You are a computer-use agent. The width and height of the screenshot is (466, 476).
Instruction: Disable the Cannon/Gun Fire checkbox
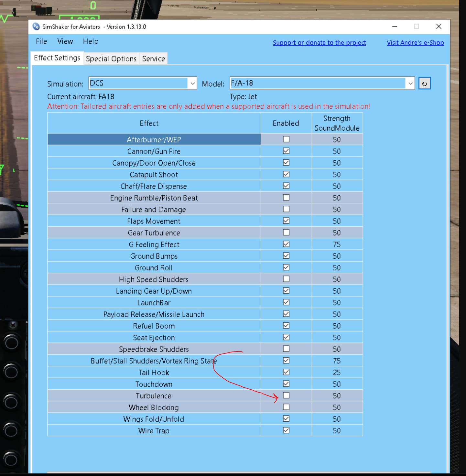coord(286,151)
